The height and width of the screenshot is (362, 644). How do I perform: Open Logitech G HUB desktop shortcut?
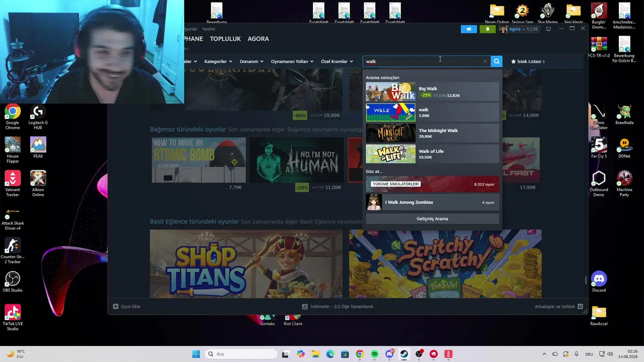[x=38, y=118]
